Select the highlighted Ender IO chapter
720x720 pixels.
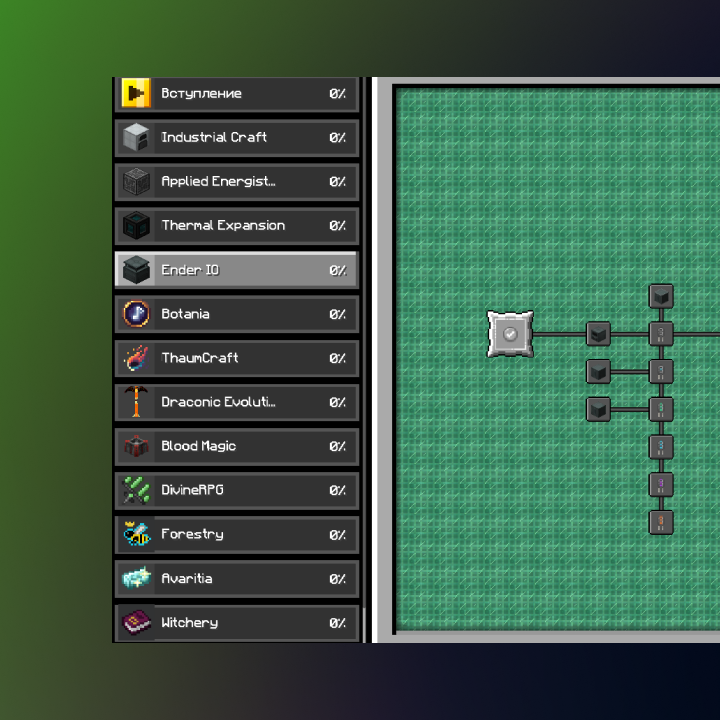coord(236,270)
